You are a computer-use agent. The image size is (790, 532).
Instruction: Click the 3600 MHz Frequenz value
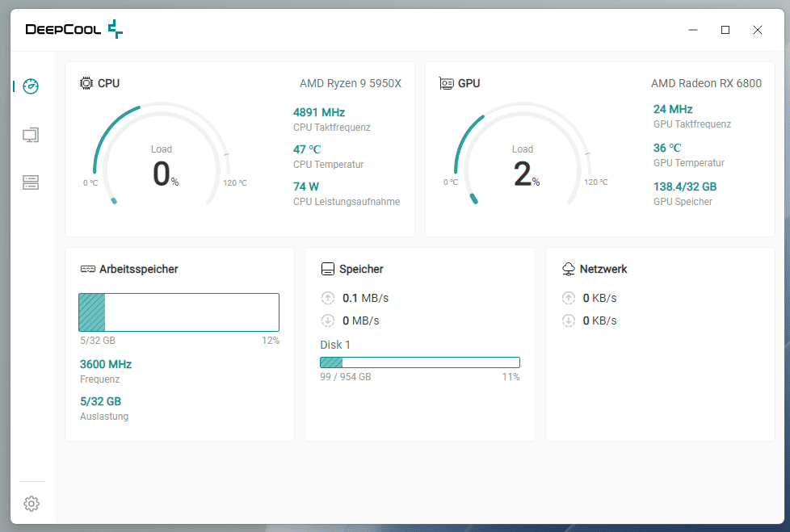click(106, 364)
